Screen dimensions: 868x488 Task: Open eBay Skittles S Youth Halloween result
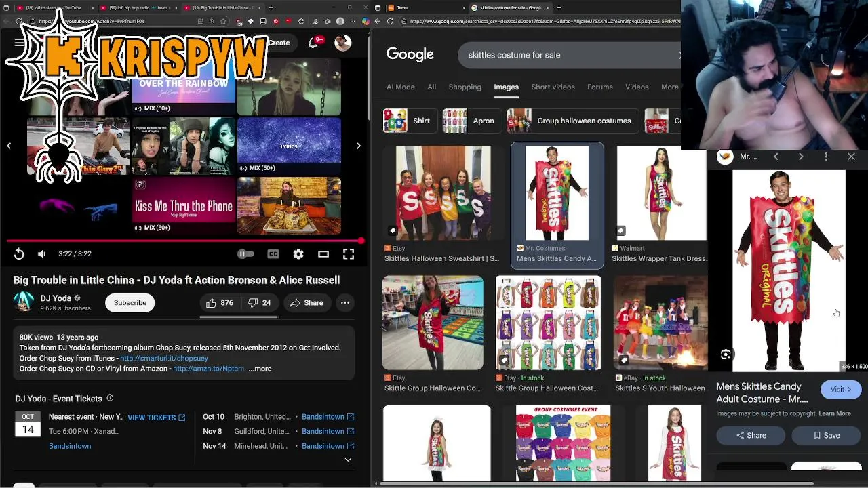[661, 333]
